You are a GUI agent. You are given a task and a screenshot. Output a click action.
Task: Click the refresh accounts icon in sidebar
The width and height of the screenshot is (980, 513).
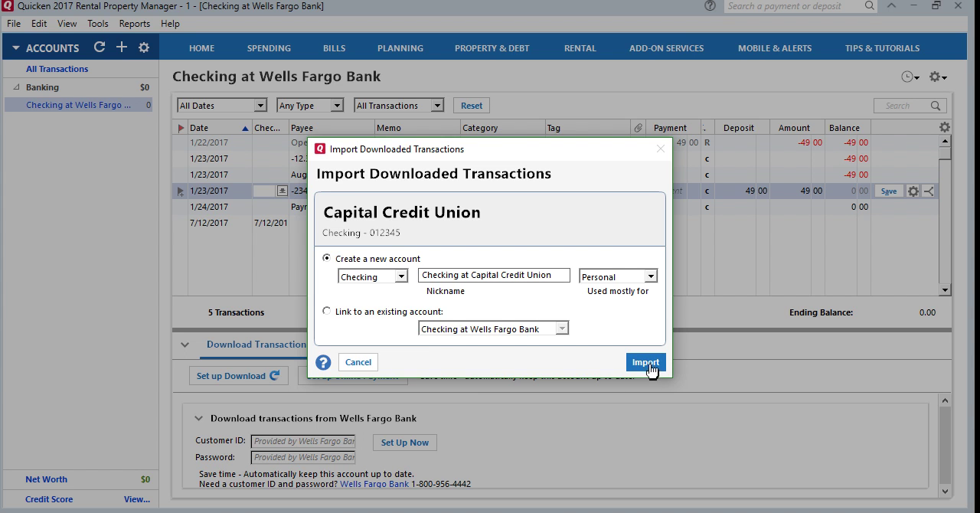[x=100, y=47]
